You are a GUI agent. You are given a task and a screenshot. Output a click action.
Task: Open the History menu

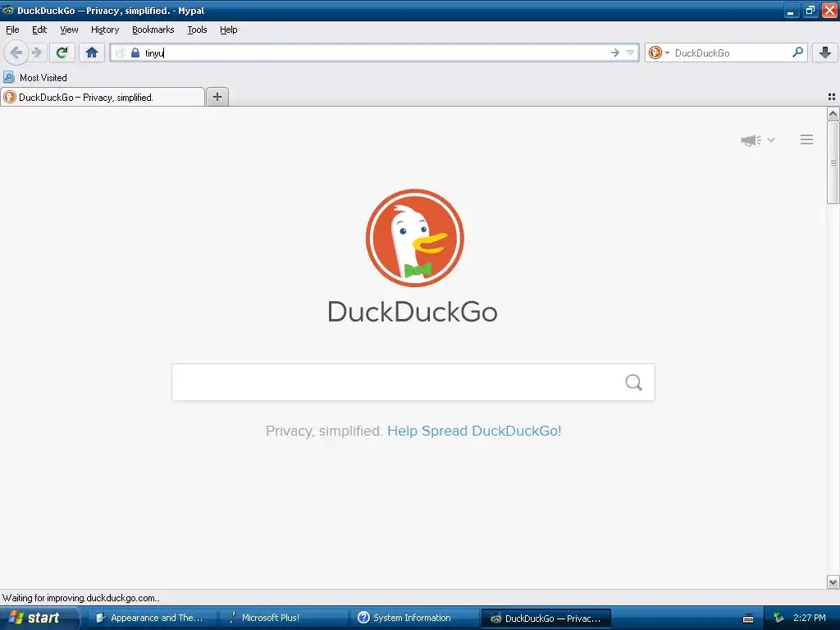(105, 30)
